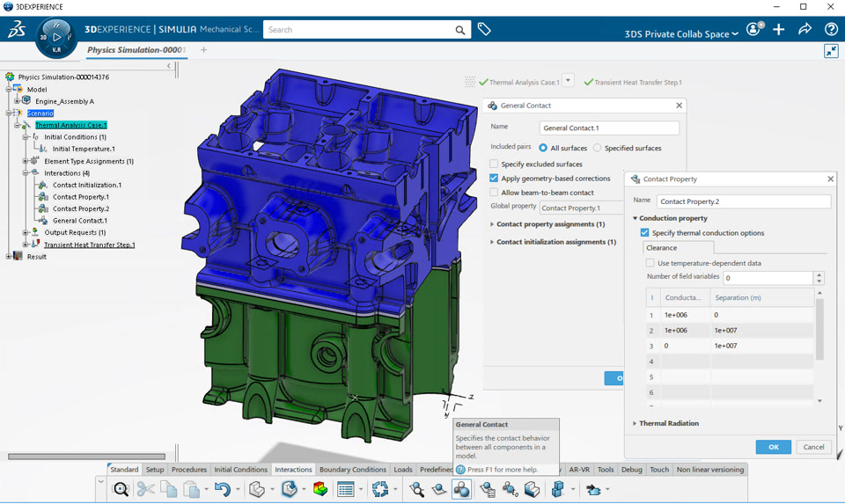Viewport: 845px width, 504px height.
Task: Click the Undo arrow icon
Action: point(222,489)
